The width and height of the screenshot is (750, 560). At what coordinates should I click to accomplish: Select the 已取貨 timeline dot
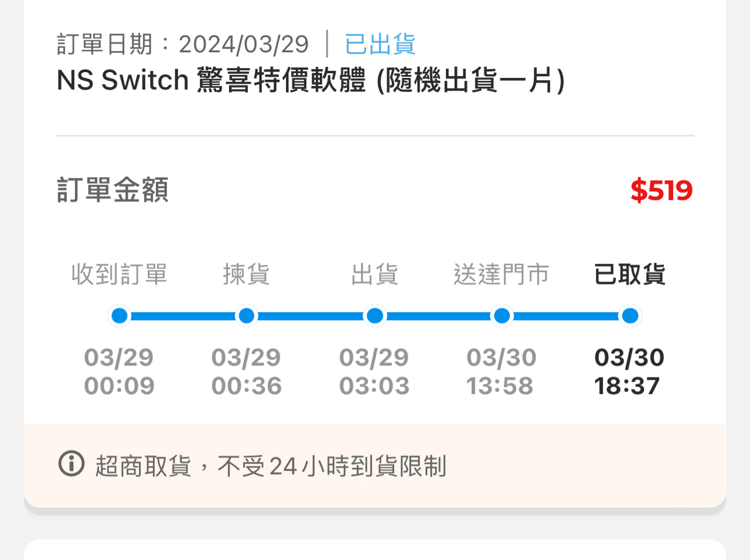coord(630,316)
